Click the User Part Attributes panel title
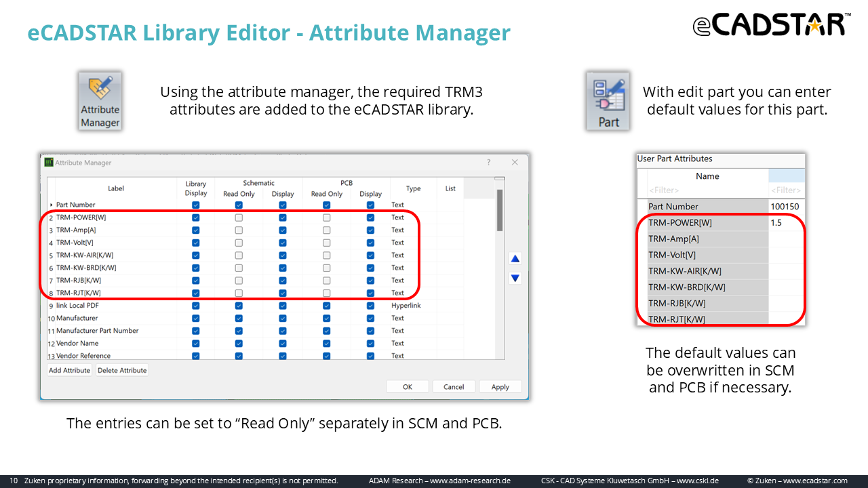 675,159
